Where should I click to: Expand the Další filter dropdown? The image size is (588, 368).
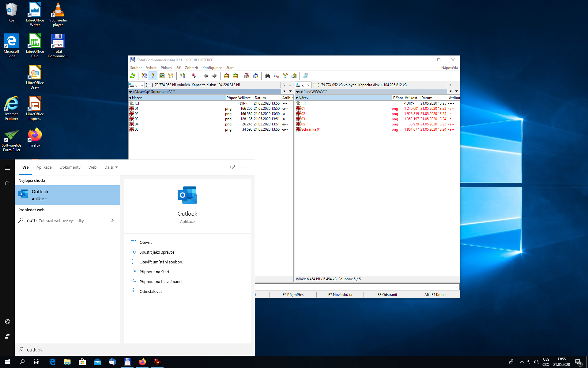pos(111,167)
